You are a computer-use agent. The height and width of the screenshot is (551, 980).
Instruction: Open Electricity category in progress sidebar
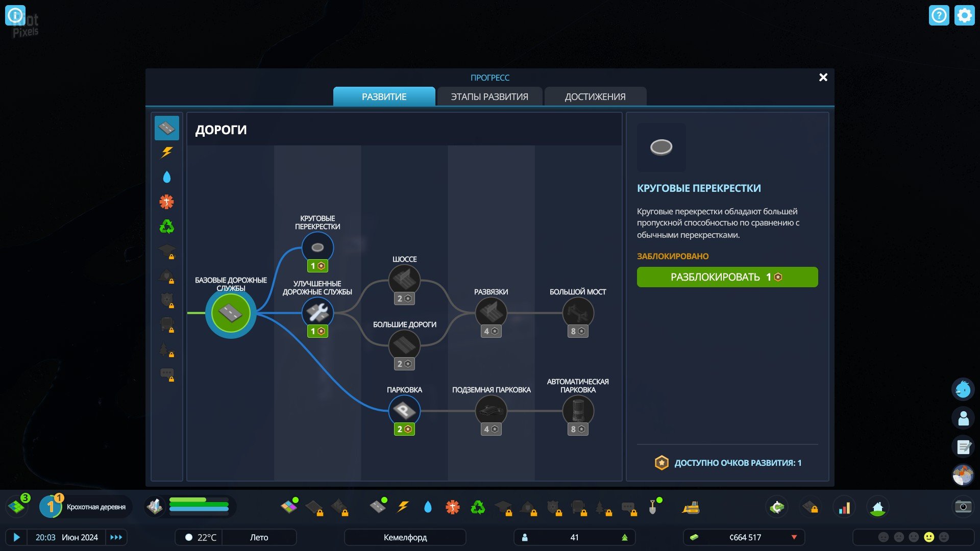coord(167,153)
